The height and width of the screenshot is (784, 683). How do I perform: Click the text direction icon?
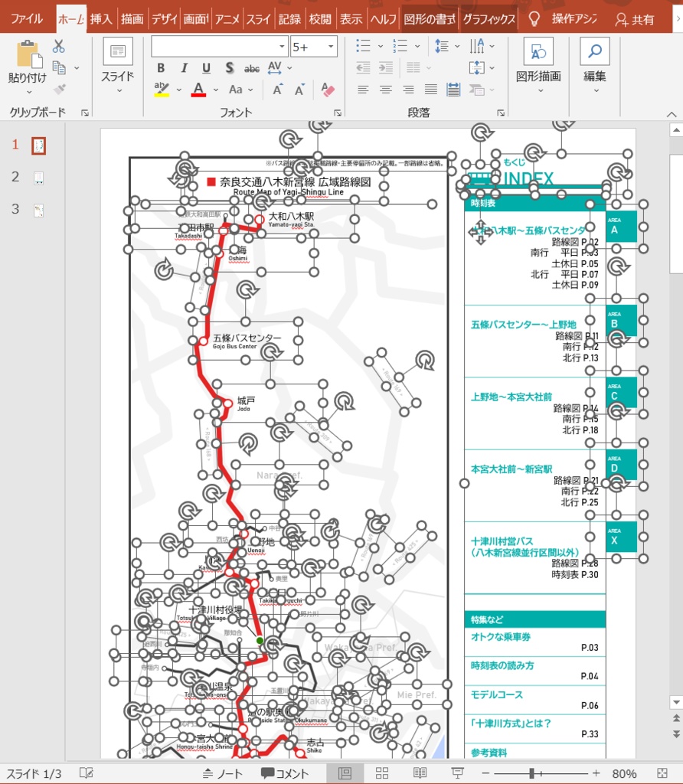click(476, 46)
